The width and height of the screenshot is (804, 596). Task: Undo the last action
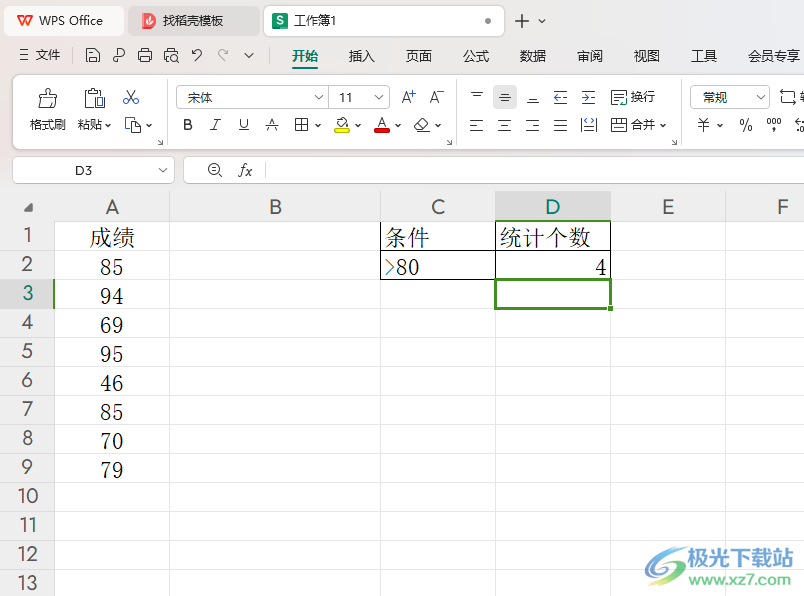(x=197, y=55)
